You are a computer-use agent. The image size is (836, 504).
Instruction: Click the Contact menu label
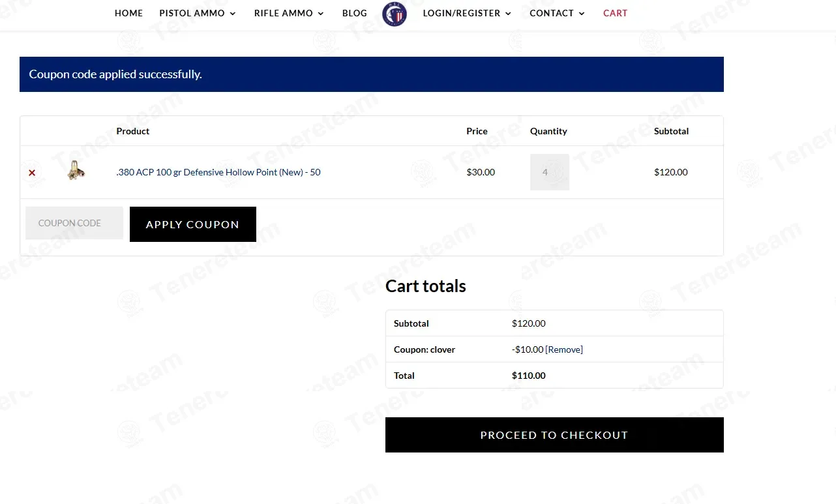(551, 13)
